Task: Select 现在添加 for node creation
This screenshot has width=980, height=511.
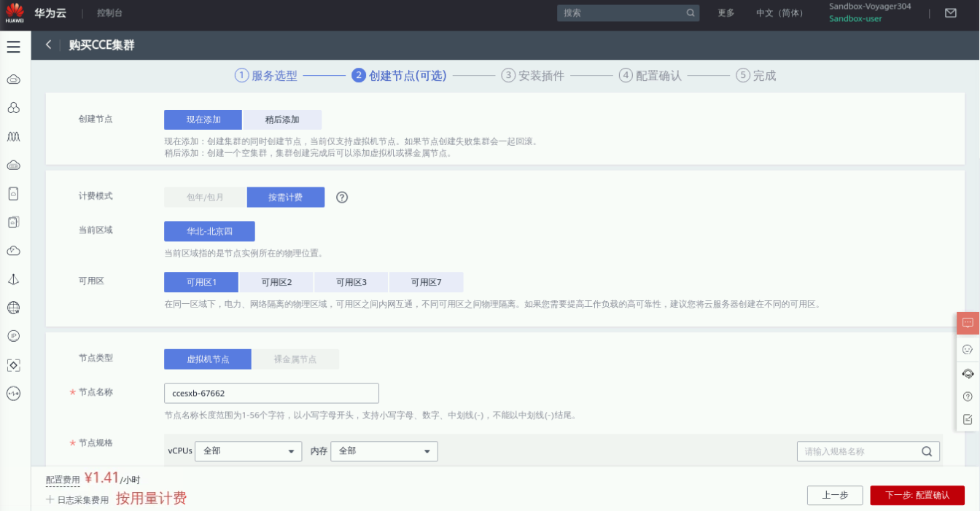Action: tap(203, 120)
